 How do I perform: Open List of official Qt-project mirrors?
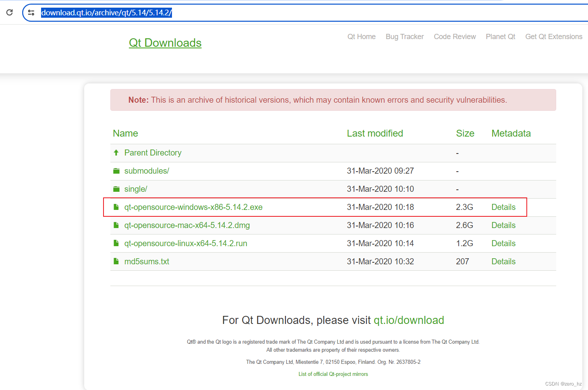333,374
